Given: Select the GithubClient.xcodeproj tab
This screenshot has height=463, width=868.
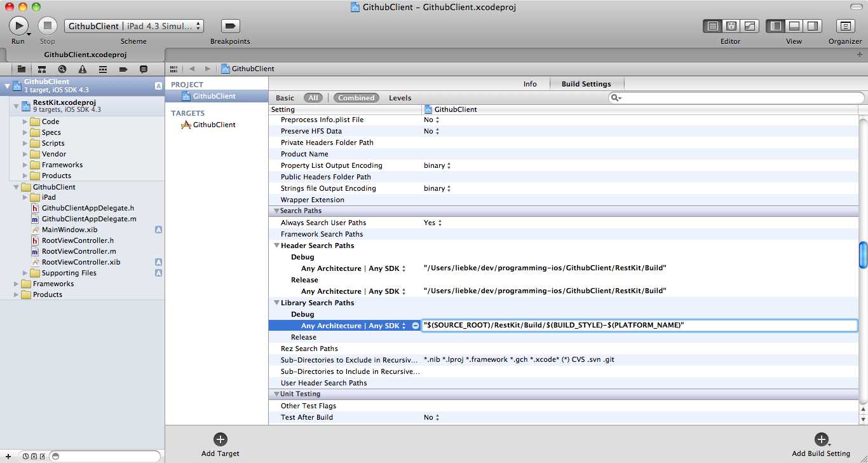Looking at the screenshot, I should [85, 55].
